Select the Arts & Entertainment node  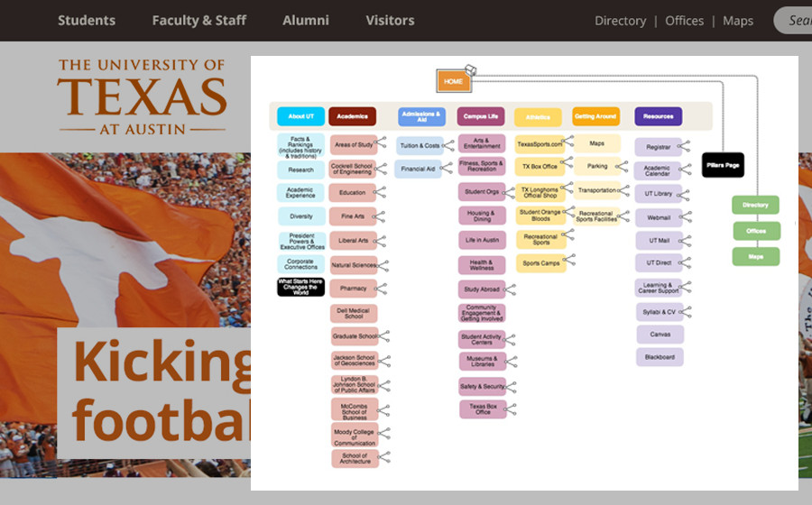[x=482, y=143]
